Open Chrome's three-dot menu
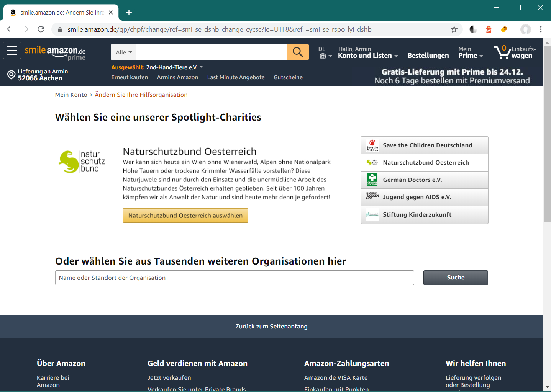This screenshot has height=392, width=551. (x=541, y=29)
